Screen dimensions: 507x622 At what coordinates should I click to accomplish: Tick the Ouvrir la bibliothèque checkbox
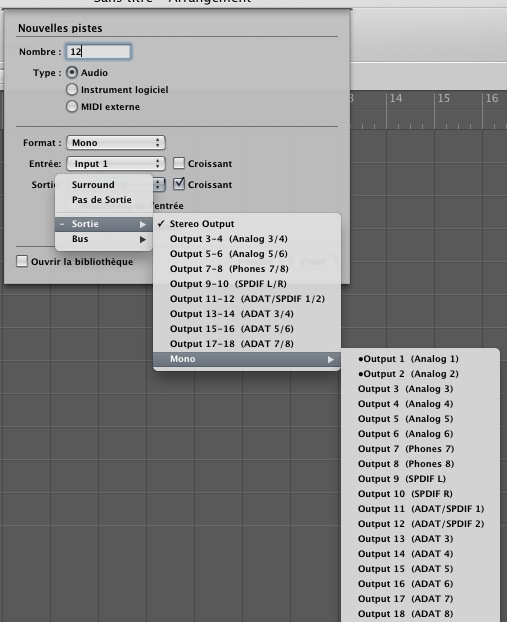coord(22,261)
